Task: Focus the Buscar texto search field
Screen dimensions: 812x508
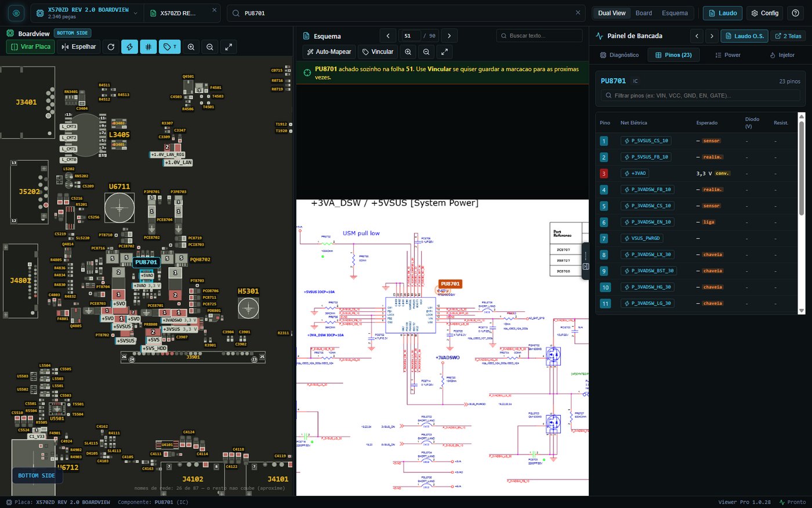Action: [x=539, y=36]
